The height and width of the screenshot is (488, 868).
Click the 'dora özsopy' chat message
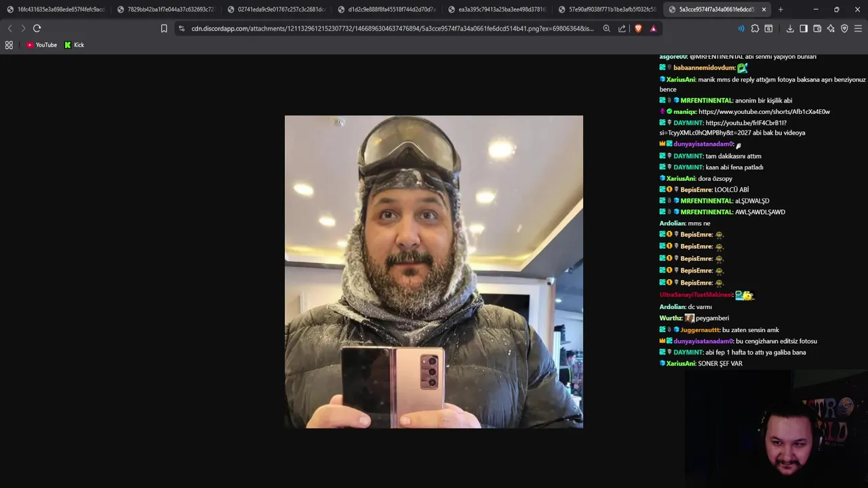715,178
